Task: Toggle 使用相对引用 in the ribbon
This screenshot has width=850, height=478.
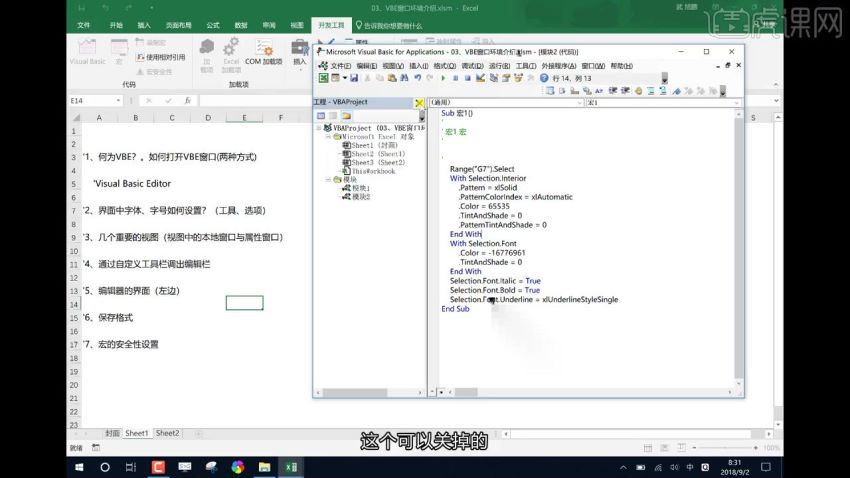Action: click(160, 57)
